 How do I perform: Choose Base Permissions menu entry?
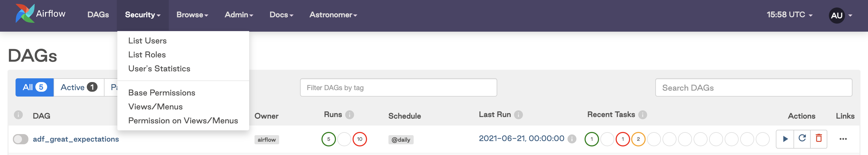point(162,93)
